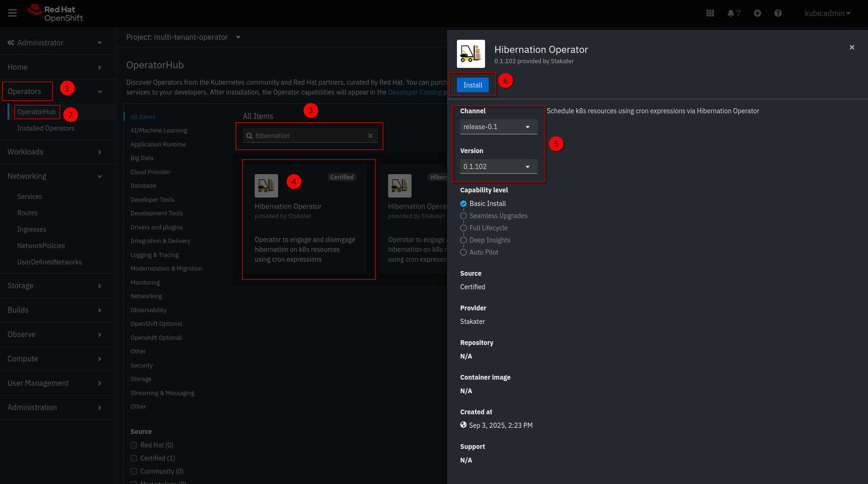
Task: Click the Hibernation Operator logo in panel
Action: tap(471, 54)
